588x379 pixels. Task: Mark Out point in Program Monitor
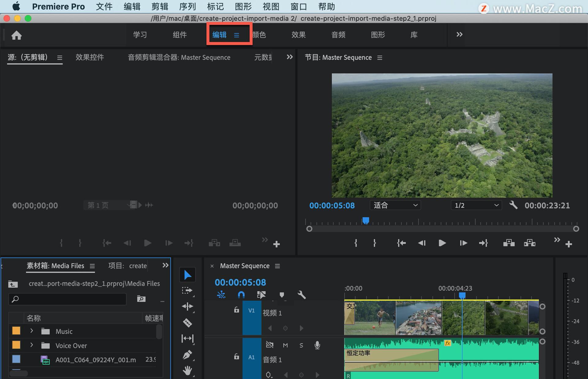coord(375,243)
